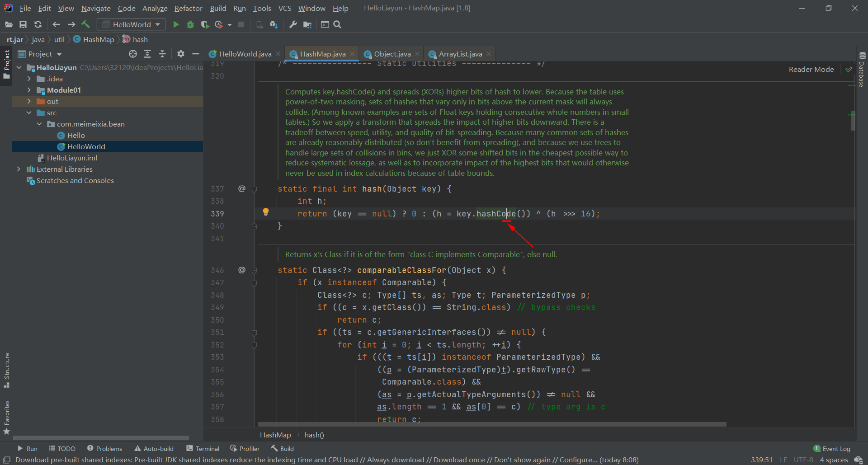
Task: Open Project panel options gear
Action: (x=181, y=54)
